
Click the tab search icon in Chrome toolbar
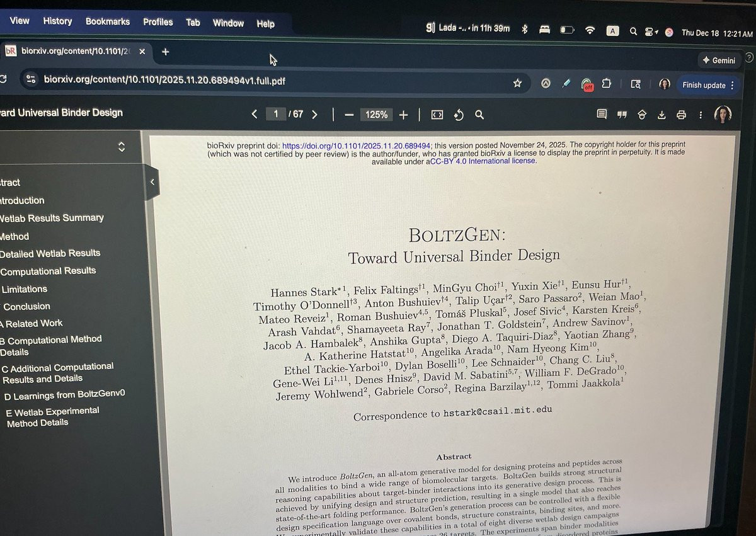pyautogui.click(x=636, y=84)
